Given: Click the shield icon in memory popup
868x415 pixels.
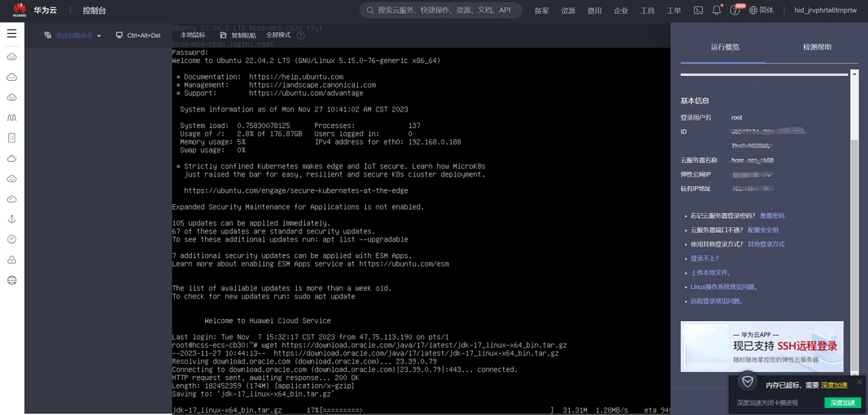Looking at the screenshot, I should tap(748, 381).
